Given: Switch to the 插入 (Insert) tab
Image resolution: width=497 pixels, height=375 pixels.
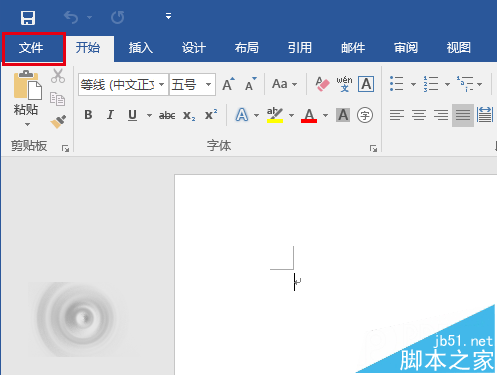Looking at the screenshot, I should (x=141, y=48).
